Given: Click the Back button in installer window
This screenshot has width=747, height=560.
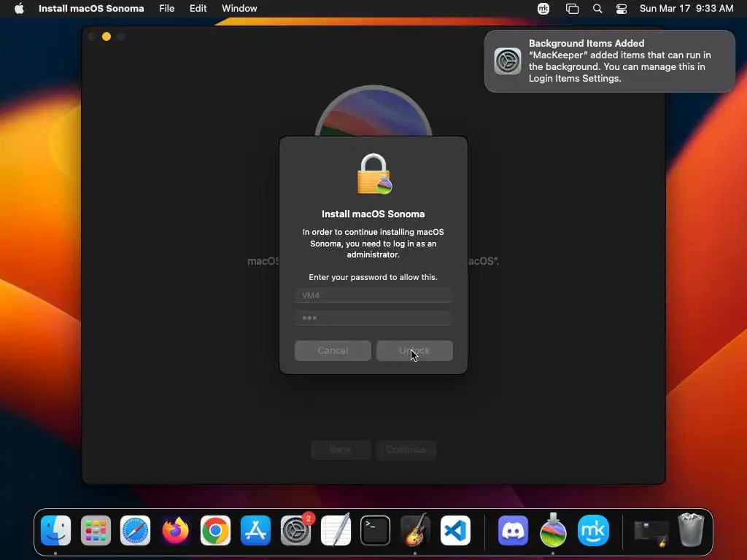Looking at the screenshot, I should [341, 449].
